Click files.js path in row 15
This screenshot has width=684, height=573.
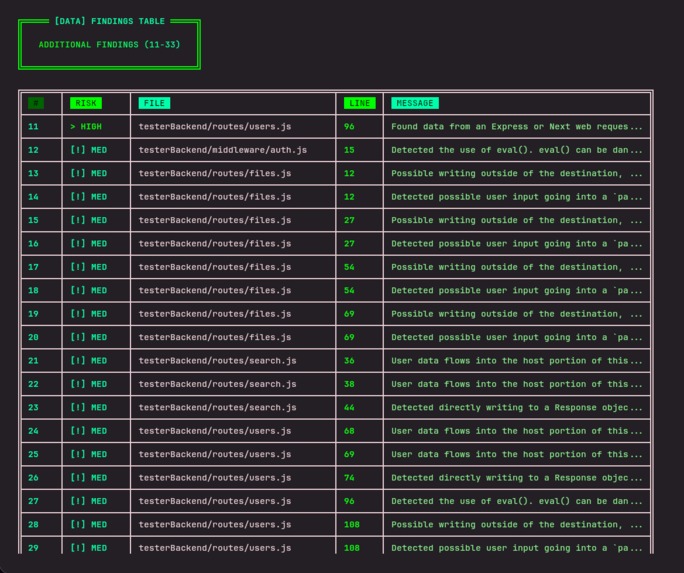215,220
